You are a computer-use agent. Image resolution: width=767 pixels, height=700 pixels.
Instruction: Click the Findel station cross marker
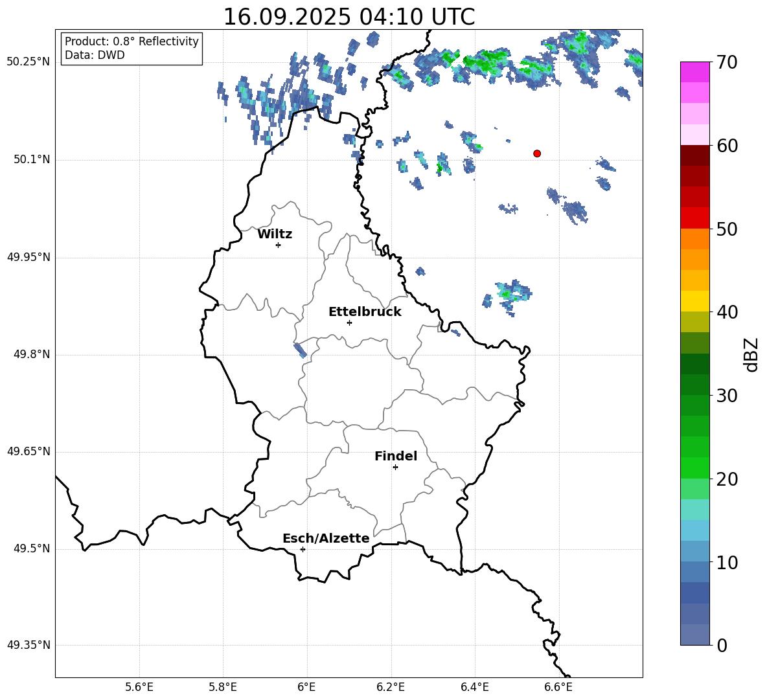coord(395,467)
